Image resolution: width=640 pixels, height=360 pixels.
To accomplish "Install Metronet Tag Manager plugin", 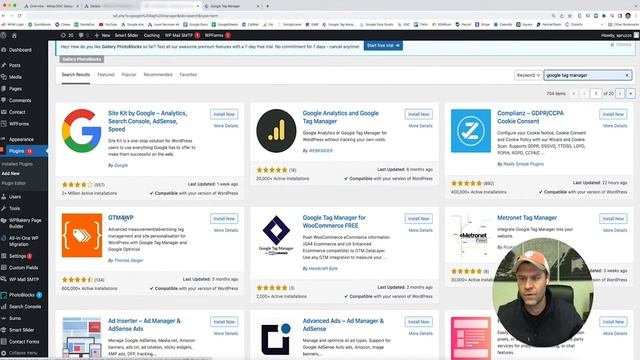I will pos(613,219).
